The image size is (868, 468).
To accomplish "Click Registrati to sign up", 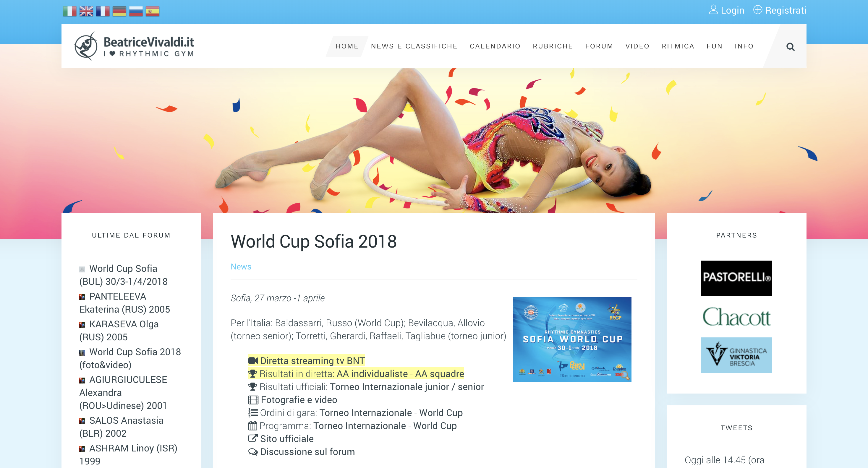I will [780, 10].
